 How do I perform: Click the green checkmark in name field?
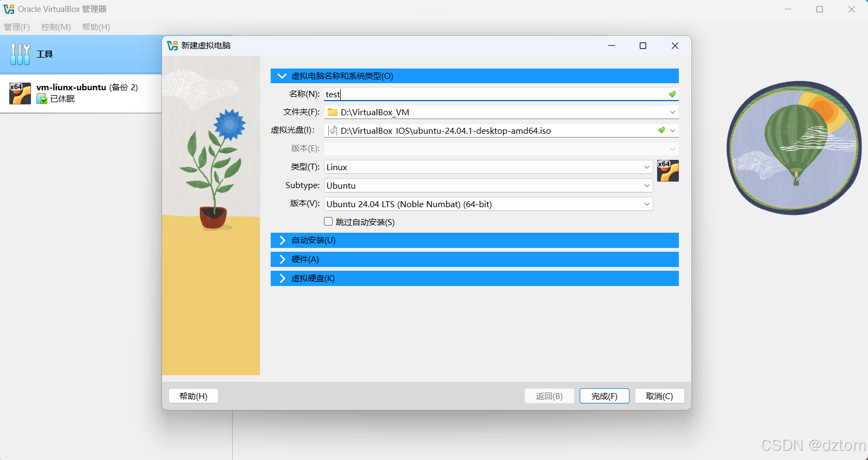click(x=672, y=94)
